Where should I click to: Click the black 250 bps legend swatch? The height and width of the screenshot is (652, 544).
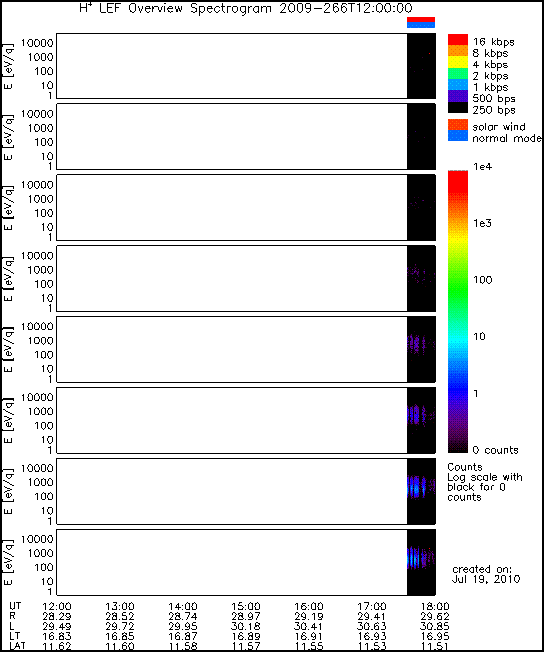click(x=458, y=107)
